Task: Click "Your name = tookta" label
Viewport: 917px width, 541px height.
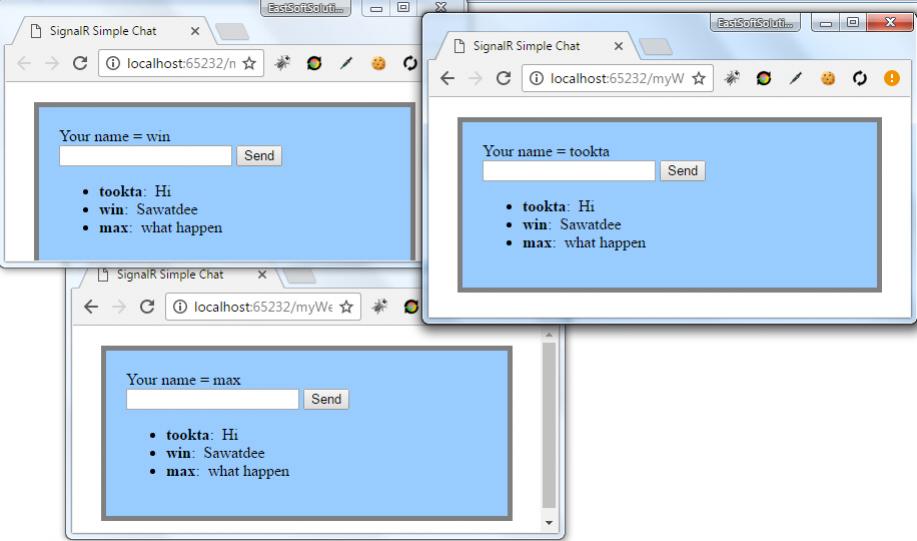Action: coord(546,151)
